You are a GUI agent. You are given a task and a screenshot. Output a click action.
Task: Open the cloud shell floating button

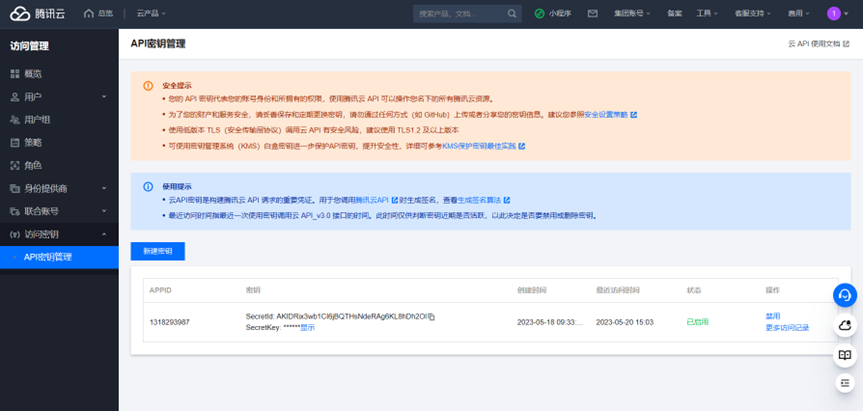[845, 325]
